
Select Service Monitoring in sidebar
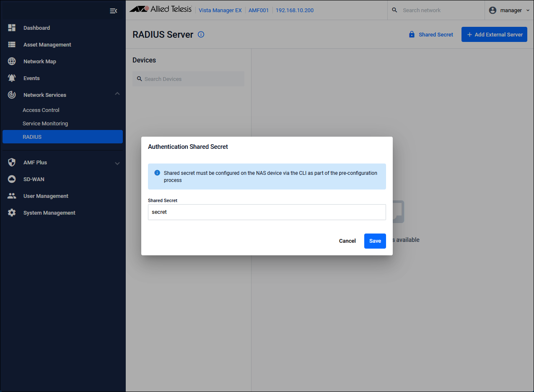45,123
